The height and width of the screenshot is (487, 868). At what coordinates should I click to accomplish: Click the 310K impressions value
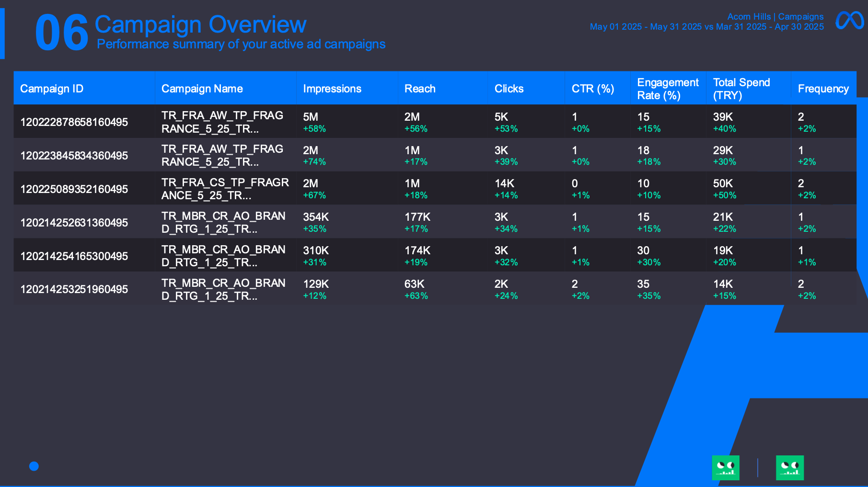pos(316,250)
